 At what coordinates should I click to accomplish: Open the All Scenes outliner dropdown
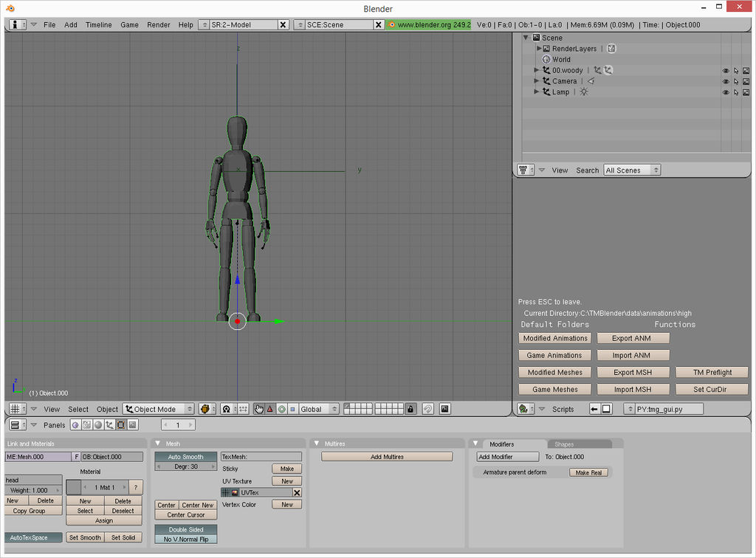tap(632, 170)
